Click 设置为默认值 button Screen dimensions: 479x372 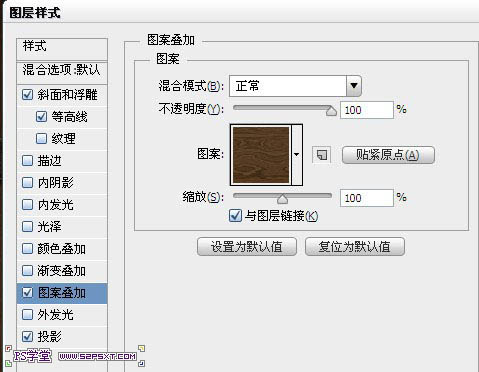247,247
